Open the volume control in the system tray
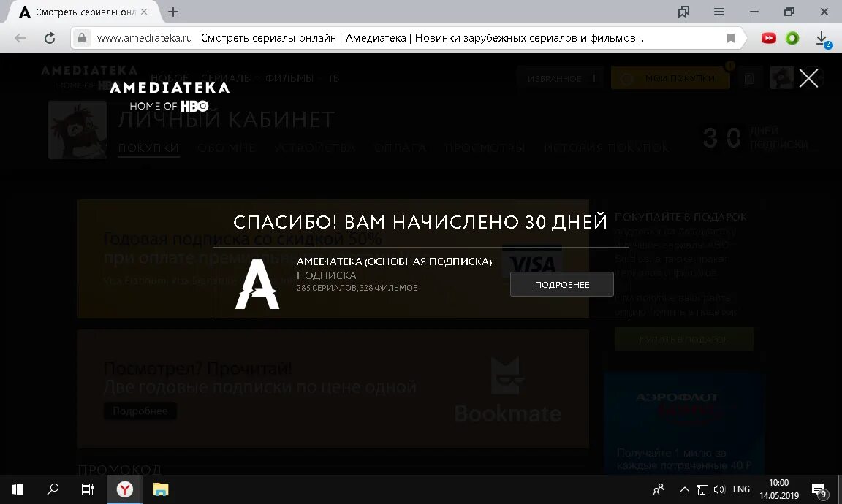Viewport: 842px width, 504px height. [x=721, y=489]
